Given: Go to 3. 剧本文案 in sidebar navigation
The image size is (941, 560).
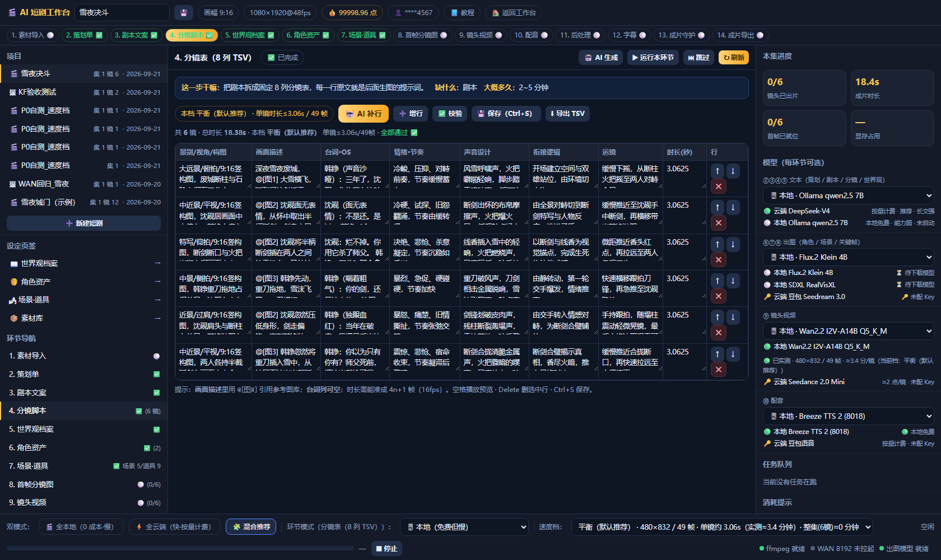Looking at the screenshot, I should [84, 393].
